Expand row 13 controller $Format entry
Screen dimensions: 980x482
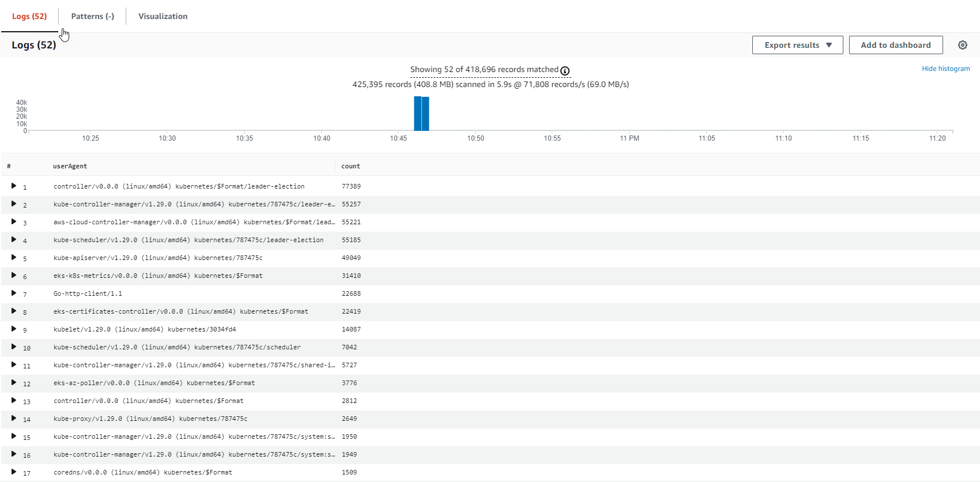14,400
